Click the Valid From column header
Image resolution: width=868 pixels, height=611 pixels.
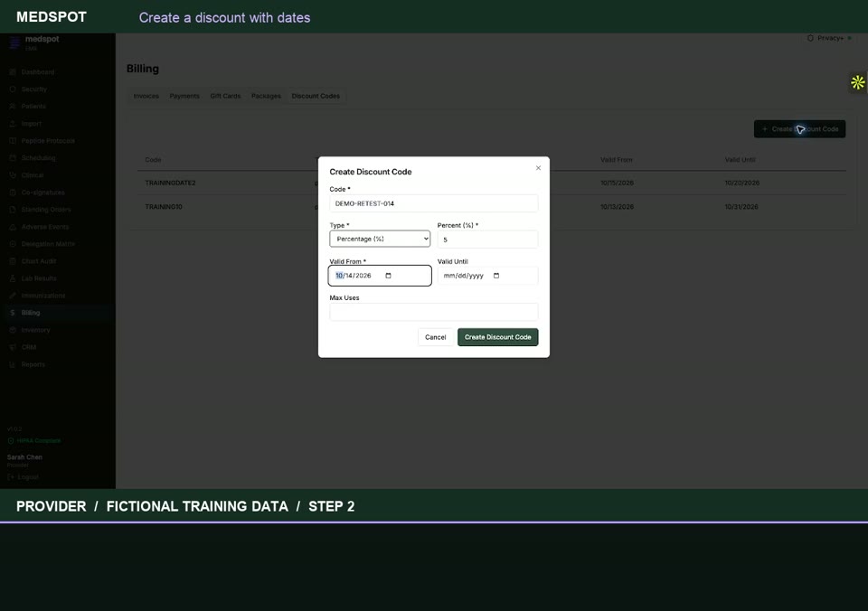(x=616, y=159)
